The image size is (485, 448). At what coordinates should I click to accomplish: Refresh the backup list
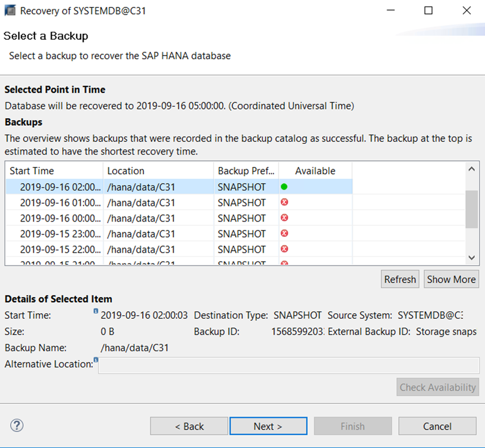[400, 279]
